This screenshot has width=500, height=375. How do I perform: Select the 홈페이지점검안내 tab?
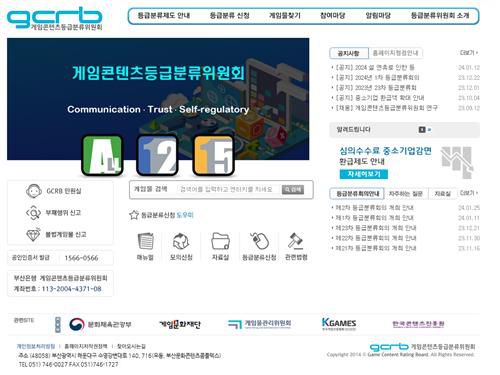pos(395,53)
